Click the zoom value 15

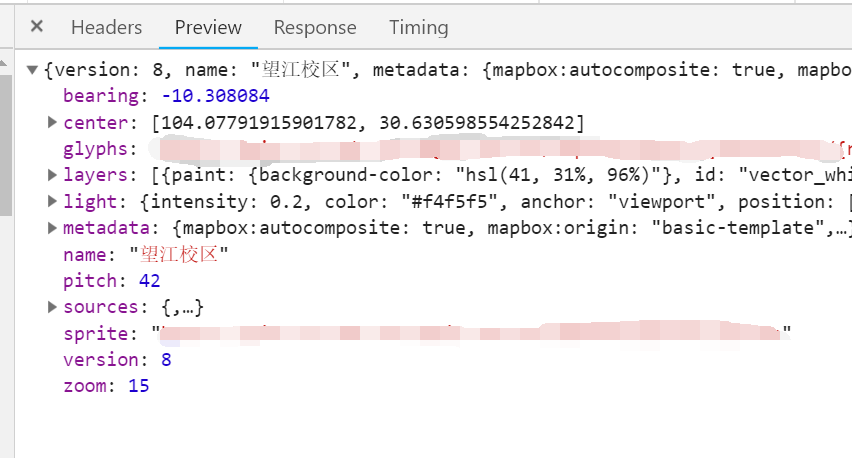(139, 386)
